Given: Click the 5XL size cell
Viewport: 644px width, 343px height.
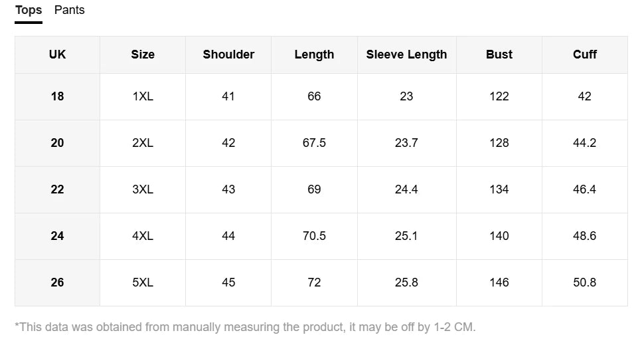Looking at the screenshot, I should [x=143, y=283].
